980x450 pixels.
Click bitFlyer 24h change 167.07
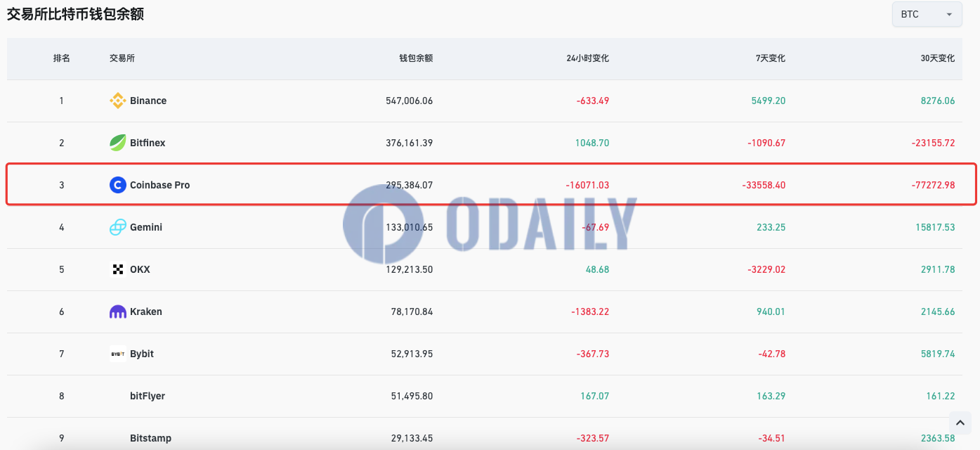(x=595, y=396)
